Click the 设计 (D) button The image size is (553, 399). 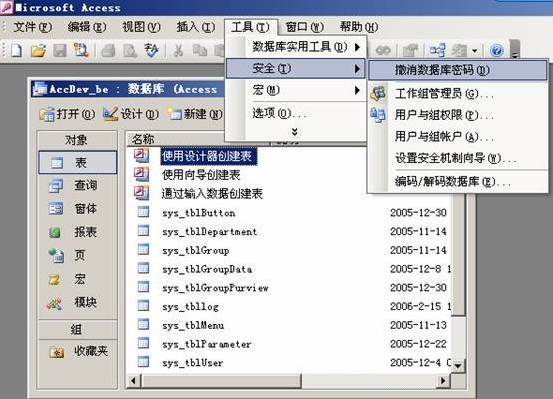coord(131,114)
